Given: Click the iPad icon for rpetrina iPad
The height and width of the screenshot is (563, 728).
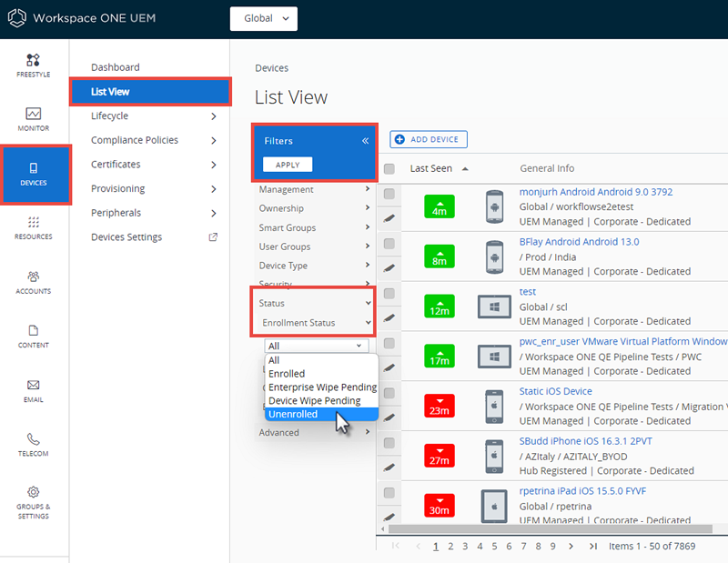Looking at the screenshot, I should [x=494, y=507].
